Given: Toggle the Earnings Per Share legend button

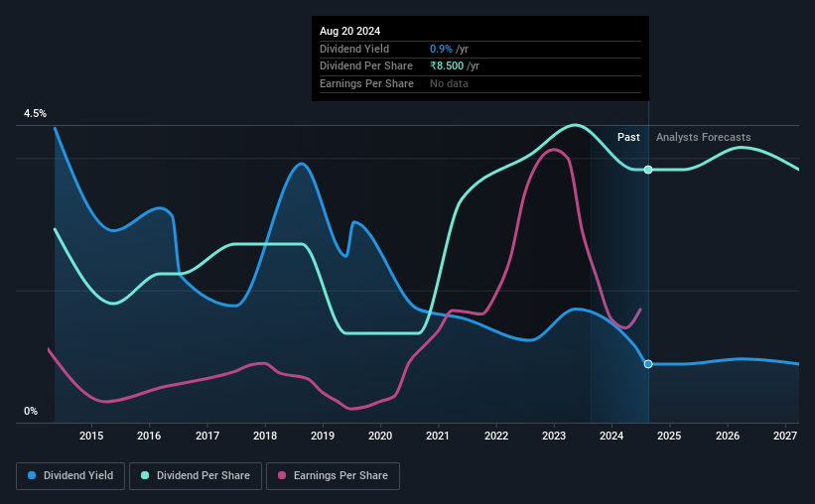Looking at the screenshot, I should [333, 476].
